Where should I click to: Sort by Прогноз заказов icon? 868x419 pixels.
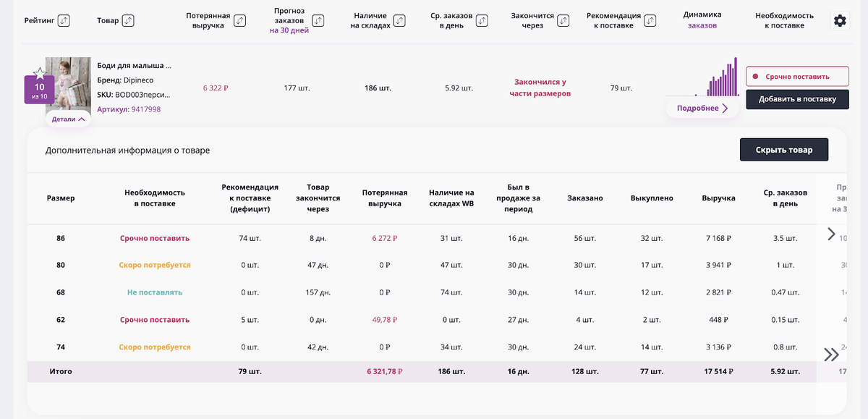318,20
